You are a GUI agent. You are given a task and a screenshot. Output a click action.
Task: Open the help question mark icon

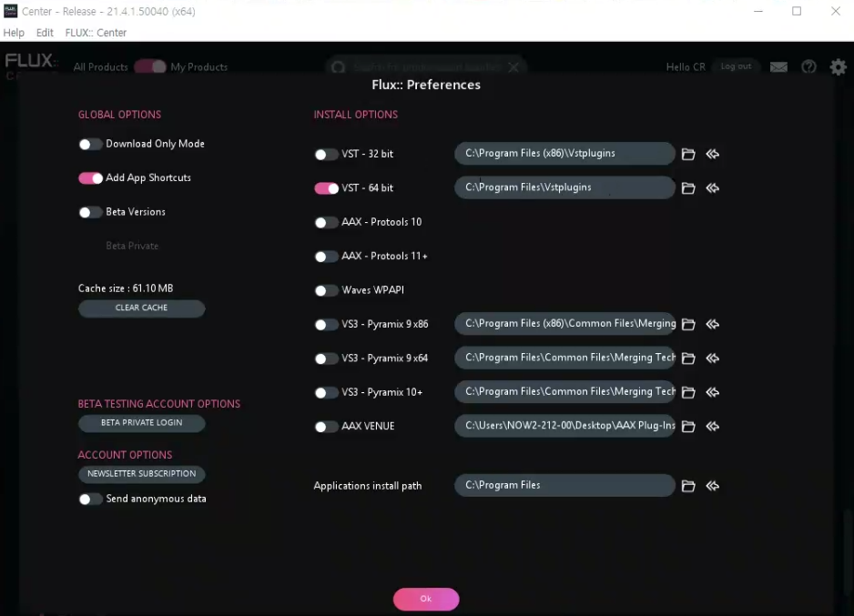pos(808,67)
